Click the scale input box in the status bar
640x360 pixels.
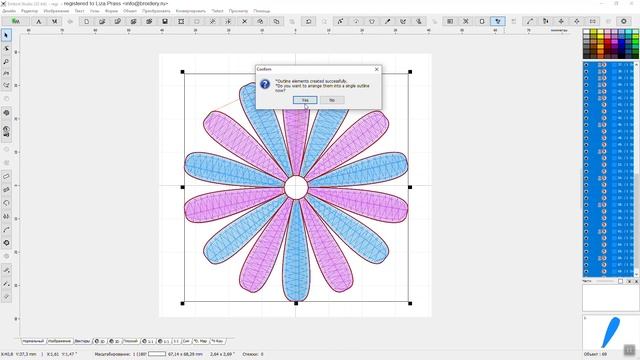click(x=157, y=354)
